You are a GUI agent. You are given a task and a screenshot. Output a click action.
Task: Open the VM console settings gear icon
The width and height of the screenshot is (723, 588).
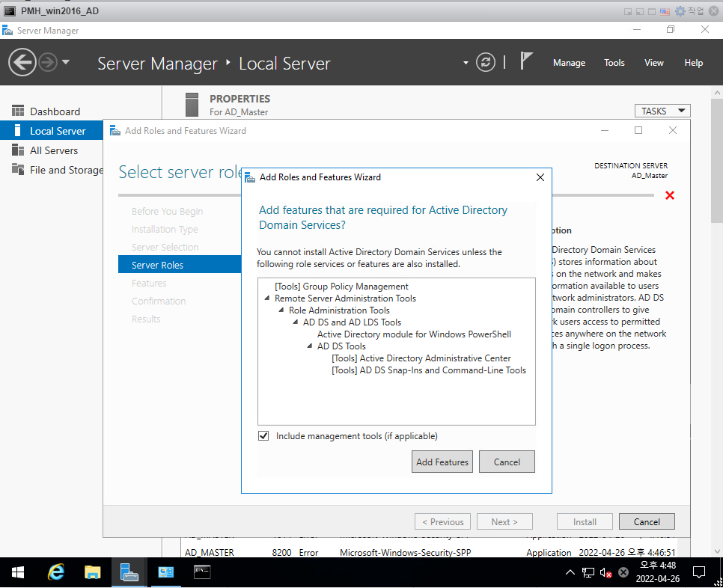[680, 11]
